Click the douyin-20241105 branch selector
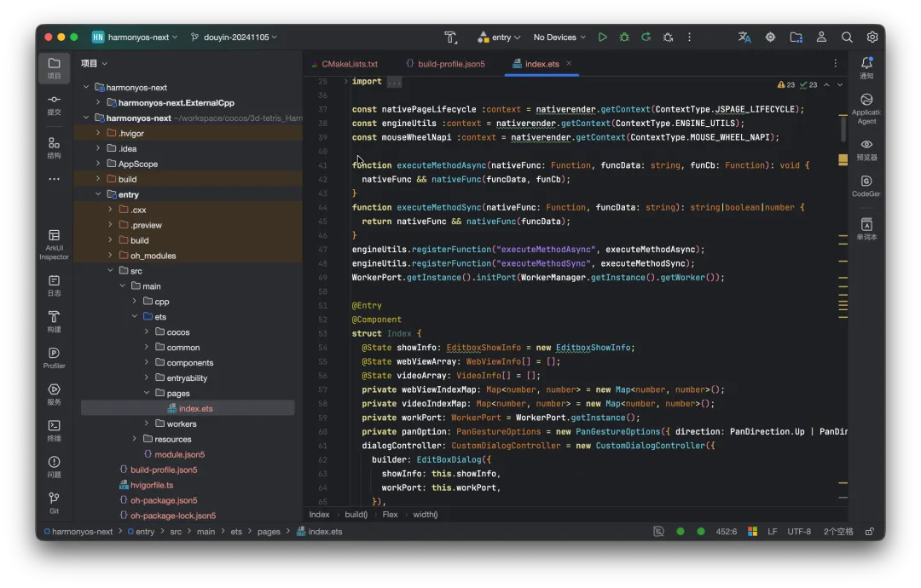This screenshot has height=588, width=921. [234, 37]
